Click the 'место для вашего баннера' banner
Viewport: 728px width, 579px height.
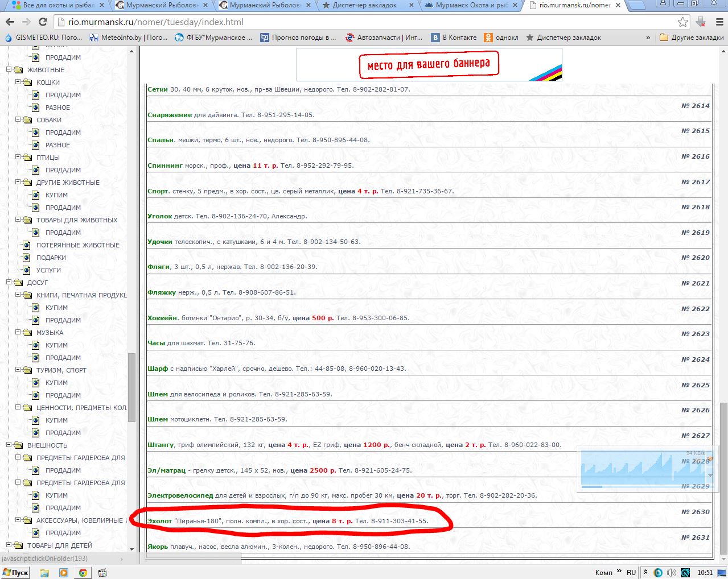429,64
